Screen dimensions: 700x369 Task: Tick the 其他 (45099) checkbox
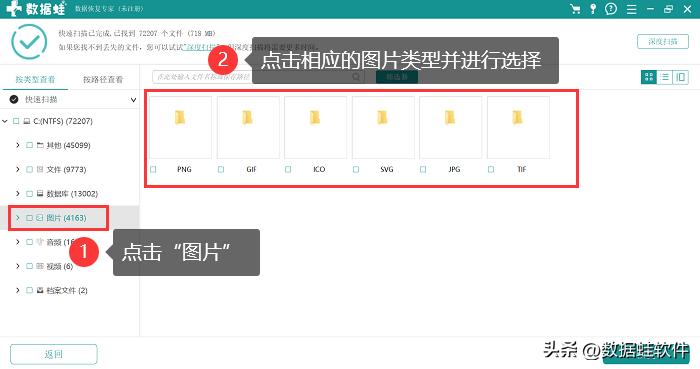pyautogui.click(x=29, y=145)
